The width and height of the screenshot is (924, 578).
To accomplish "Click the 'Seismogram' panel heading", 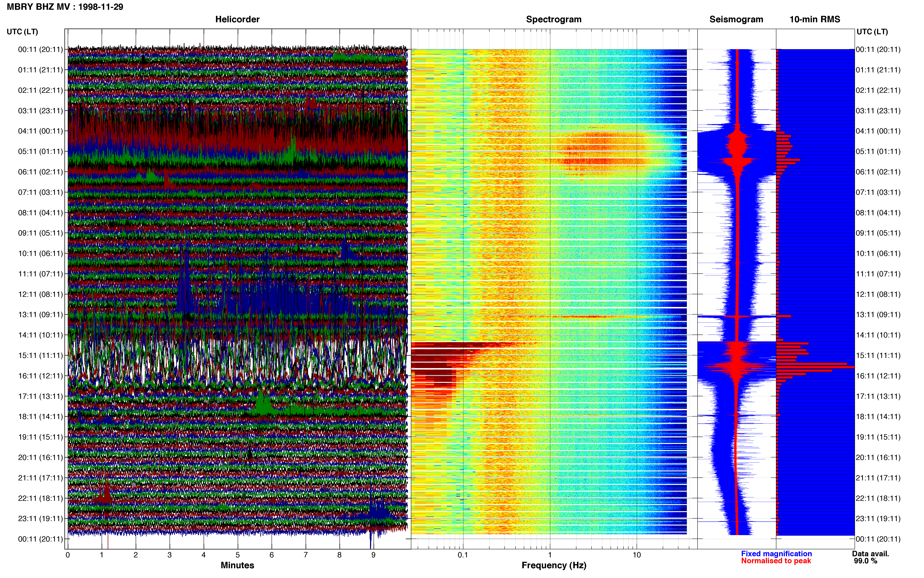I will [x=736, y=20].
